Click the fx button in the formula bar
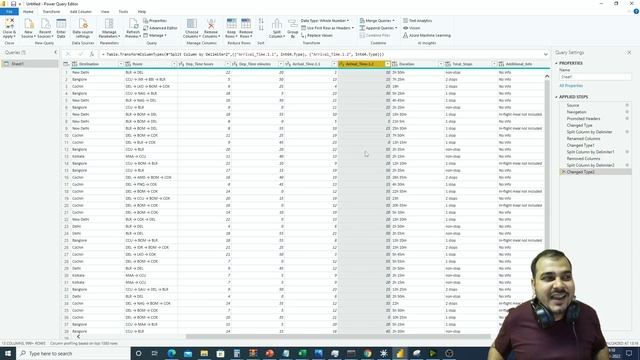The height and width of the screenshot is (360, 640). coord(92,54)
